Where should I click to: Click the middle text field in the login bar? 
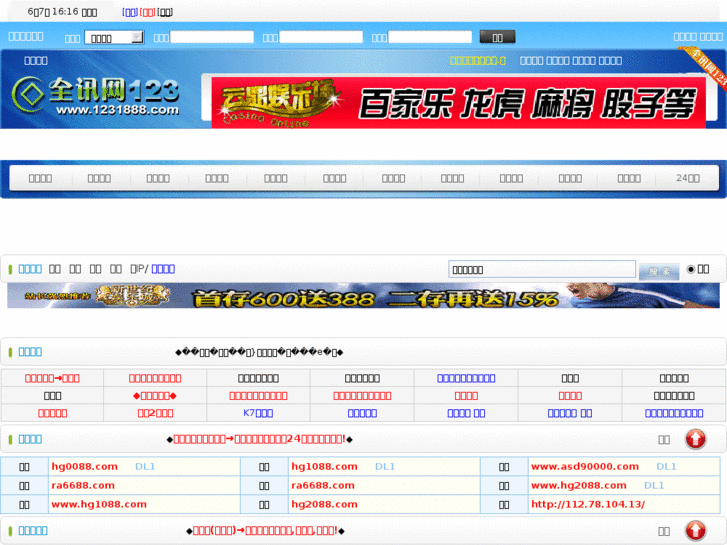321,37
